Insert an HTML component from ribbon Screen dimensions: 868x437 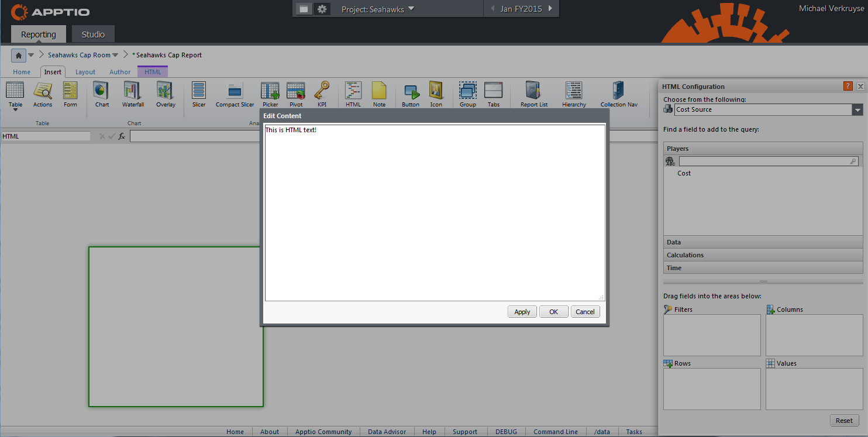[353, 95]
